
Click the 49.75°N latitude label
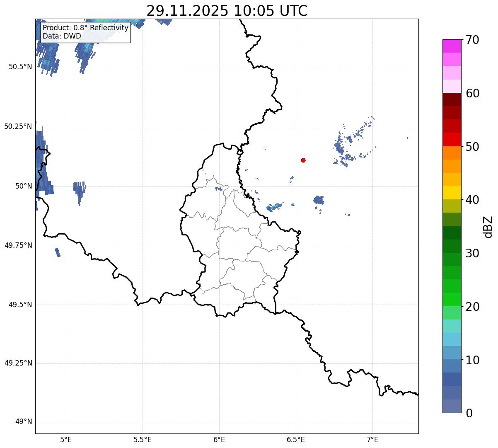pos(18,245)
